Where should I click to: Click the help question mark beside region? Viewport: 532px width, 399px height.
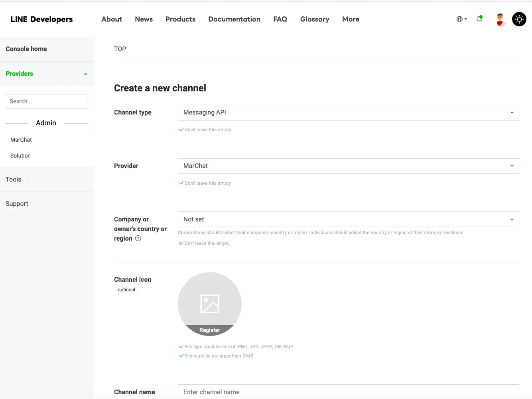tap(138, 238)
